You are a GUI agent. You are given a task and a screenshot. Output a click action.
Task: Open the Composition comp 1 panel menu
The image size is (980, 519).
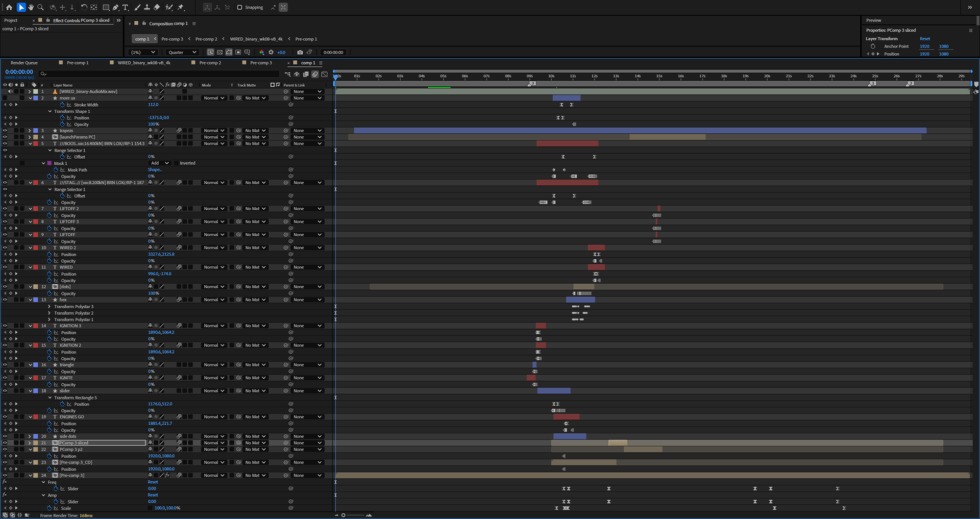pyautogui.click(x=194, y=23)
